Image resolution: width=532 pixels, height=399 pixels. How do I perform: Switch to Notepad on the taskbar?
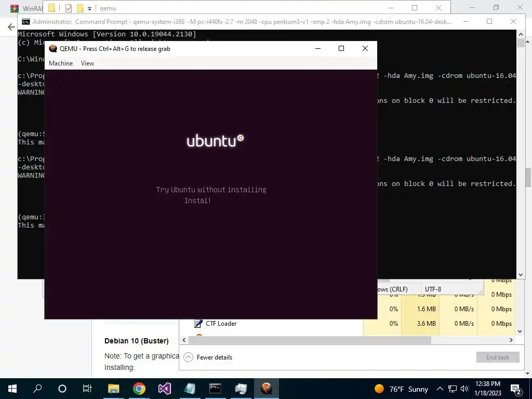[x=190, y=389]
